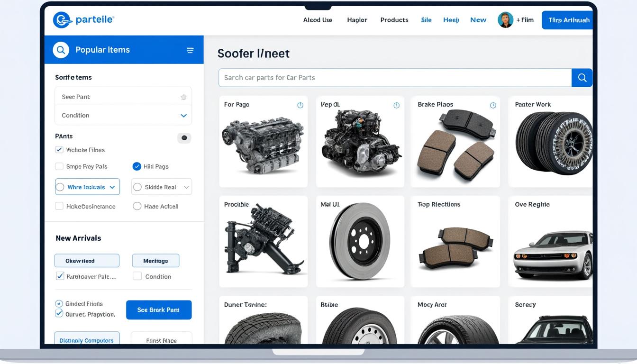This screenshot has height=364, width=637.
Task: Open the Alcod Use nav item
Action: (x=318, y=20)
